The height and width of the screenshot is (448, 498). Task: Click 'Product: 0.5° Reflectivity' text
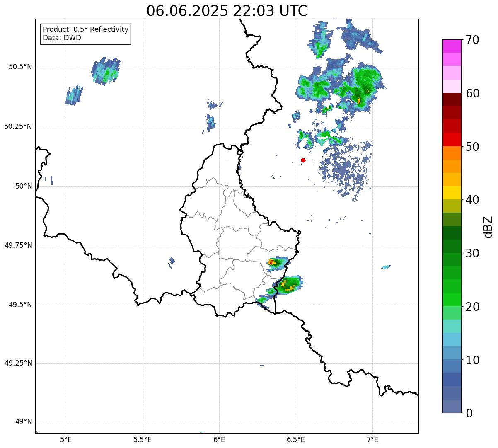pyautogui.click(x=85, y=29)
